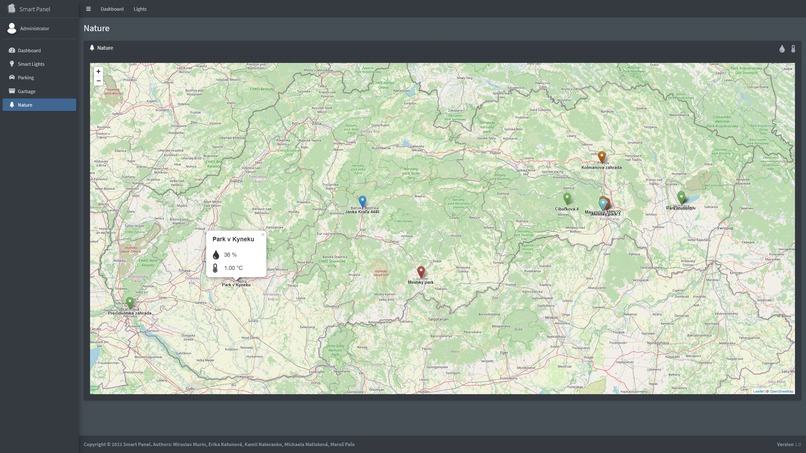Select the green marker near Michalovce
Viewport: 806px width, 453px height.
pos(681,197)
